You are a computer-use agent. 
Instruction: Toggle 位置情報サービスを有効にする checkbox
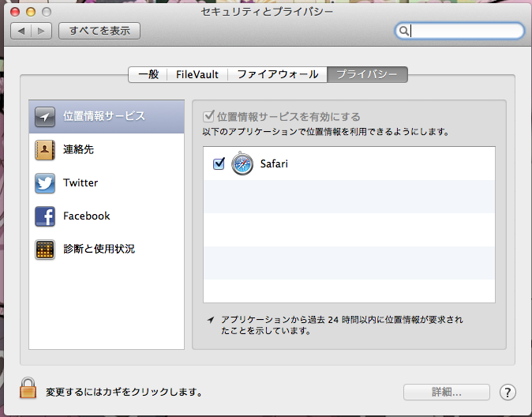pyautogui.click(x=209, y=116)
